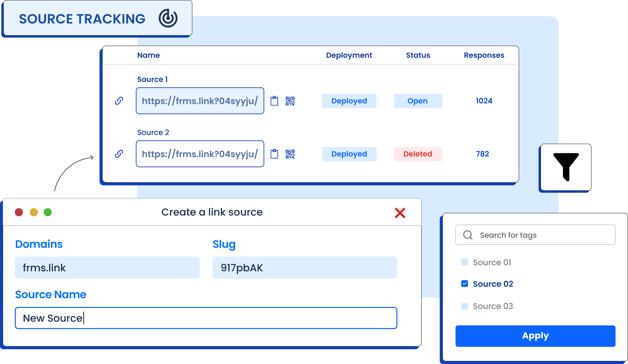Click the Source Name input field
This screenshot has height=364, width=628.
pyautogui.click(x=206, y=318)
